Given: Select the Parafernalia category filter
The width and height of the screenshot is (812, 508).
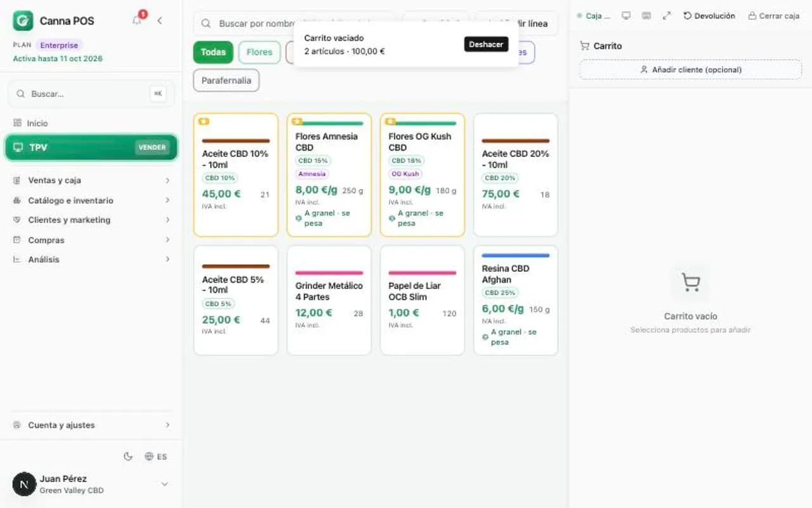Looking at the screenshot, I should pos(226,81).
